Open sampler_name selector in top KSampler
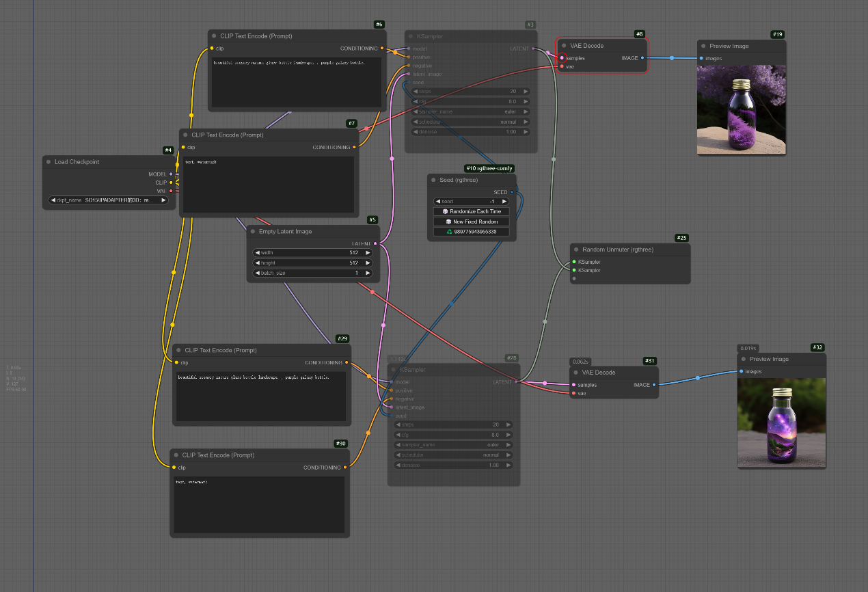The width and height of the screenshot is (868, 592). [x=471, y=111]
